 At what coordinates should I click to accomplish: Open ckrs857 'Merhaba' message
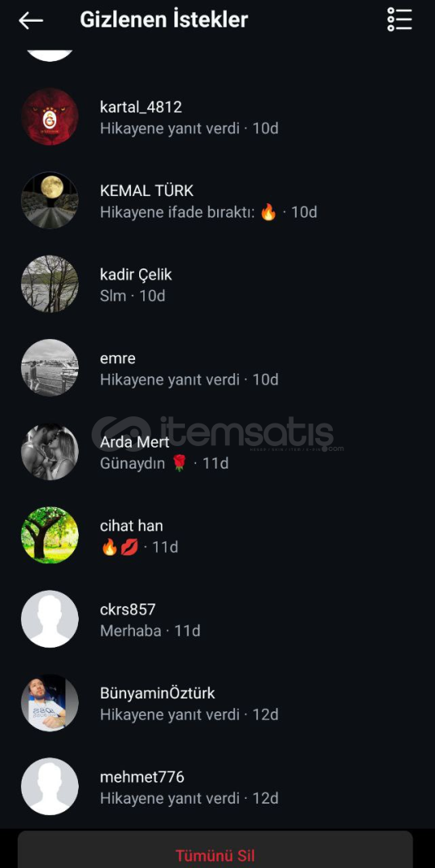point(217,619)
